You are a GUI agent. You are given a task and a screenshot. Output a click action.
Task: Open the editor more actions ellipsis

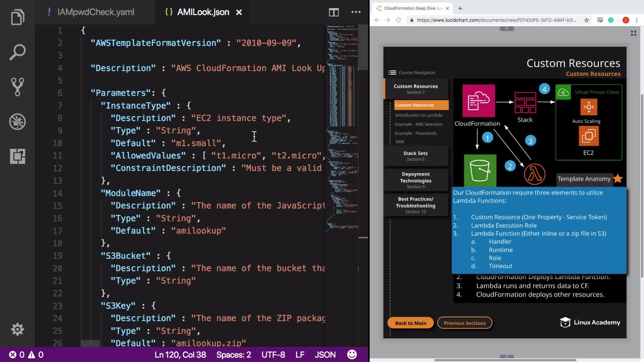point(356,12)
